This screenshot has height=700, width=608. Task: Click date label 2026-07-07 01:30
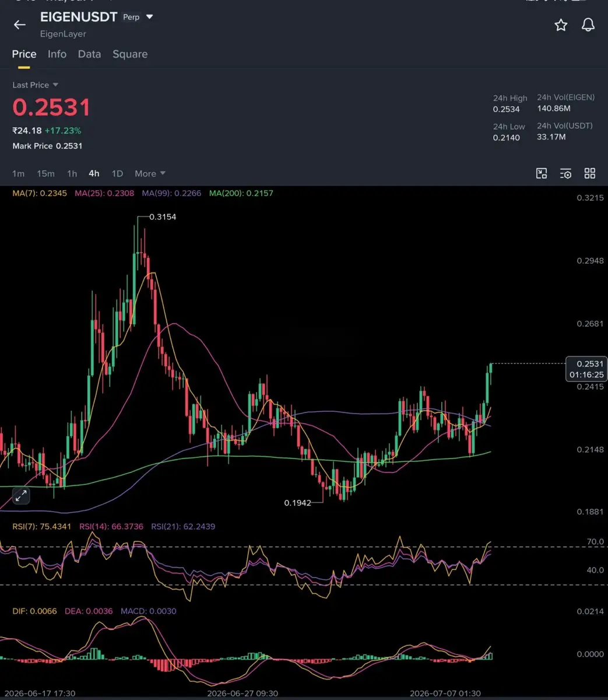[x=445, y=694]
